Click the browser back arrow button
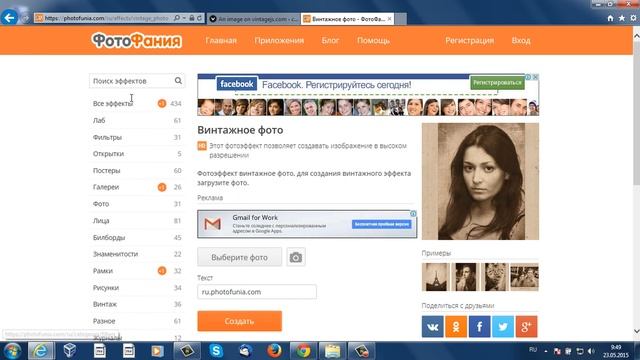640x360 pixels. [9, 18]
